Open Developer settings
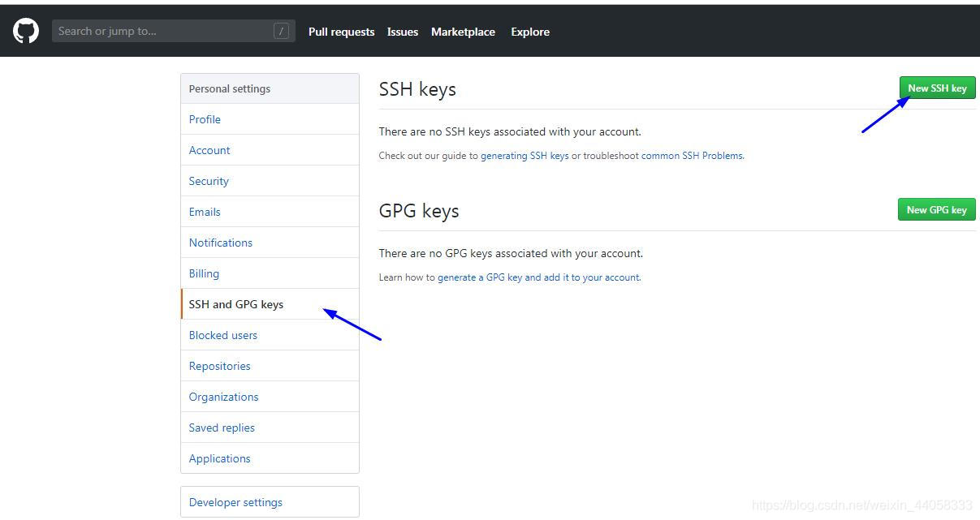 (x=235, y=502)
